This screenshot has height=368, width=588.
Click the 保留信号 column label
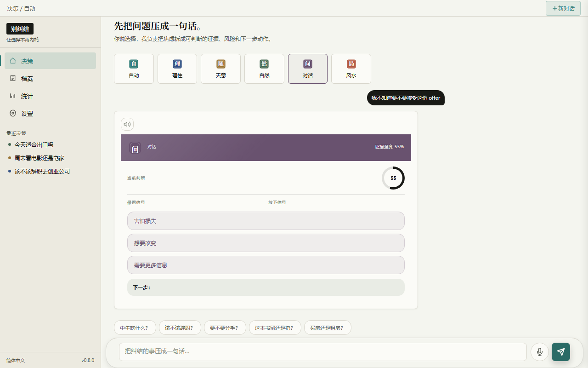pos(136,202)
